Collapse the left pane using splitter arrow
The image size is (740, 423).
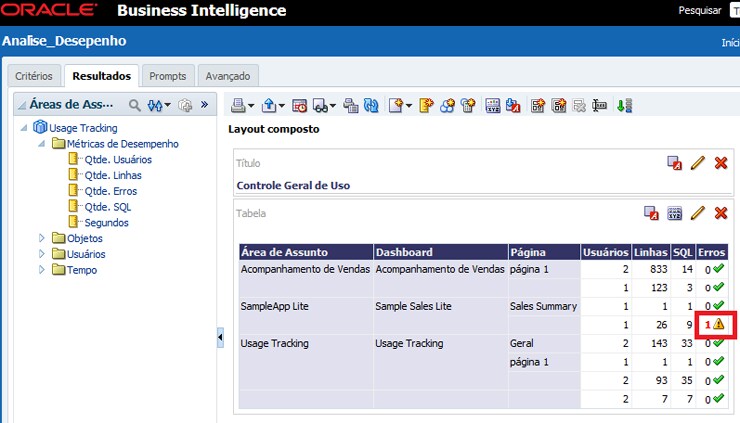point(220,338)
